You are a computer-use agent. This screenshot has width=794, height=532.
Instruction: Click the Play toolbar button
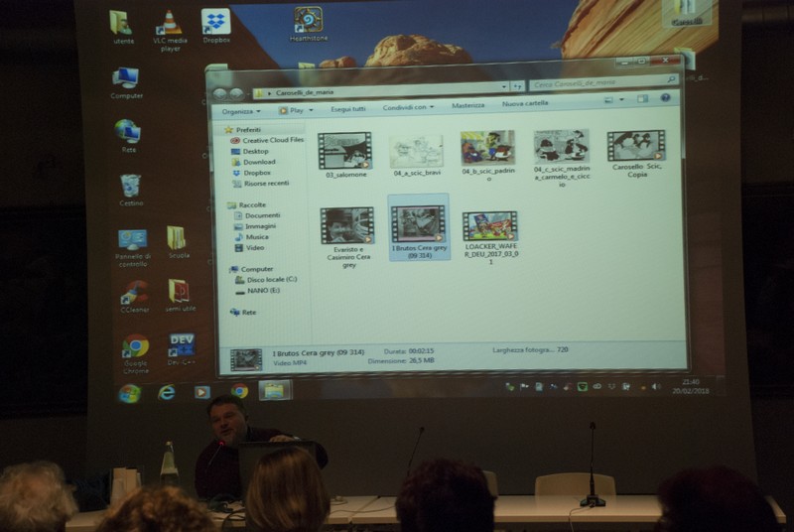pyautogui.click(x=291, y=110)
